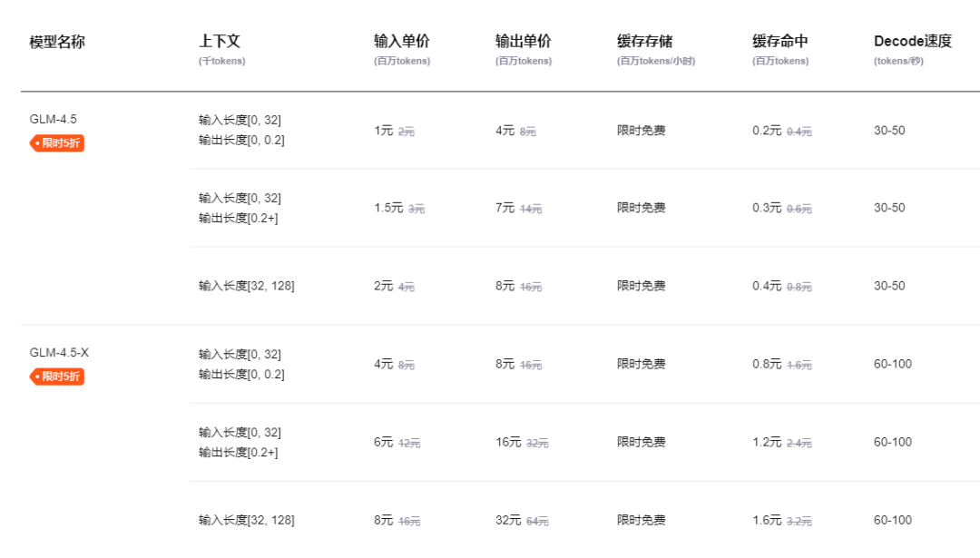The width and height of the screenshot is (980, 558).
Task: Click the Decode速度 column header
Action: point(913,42)
